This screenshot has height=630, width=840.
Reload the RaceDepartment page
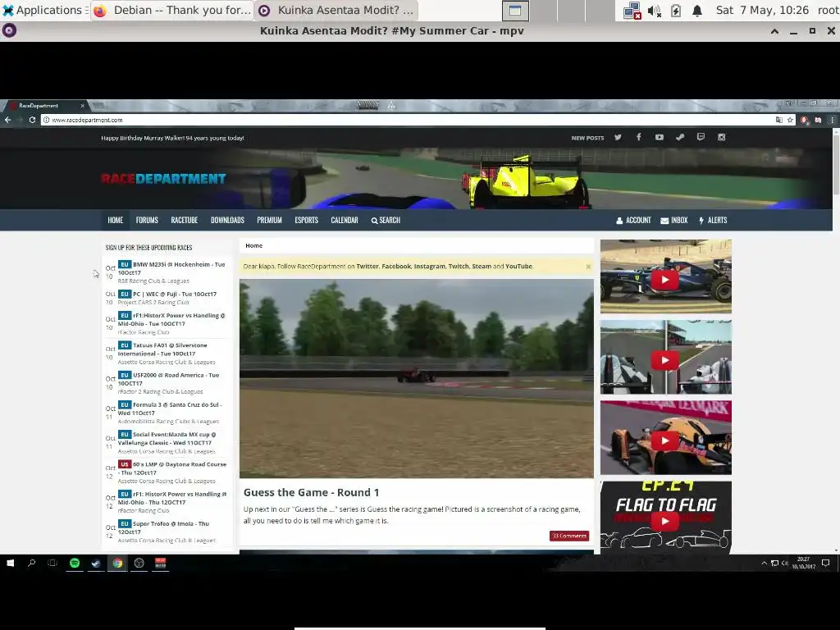(x=32, y=120)
